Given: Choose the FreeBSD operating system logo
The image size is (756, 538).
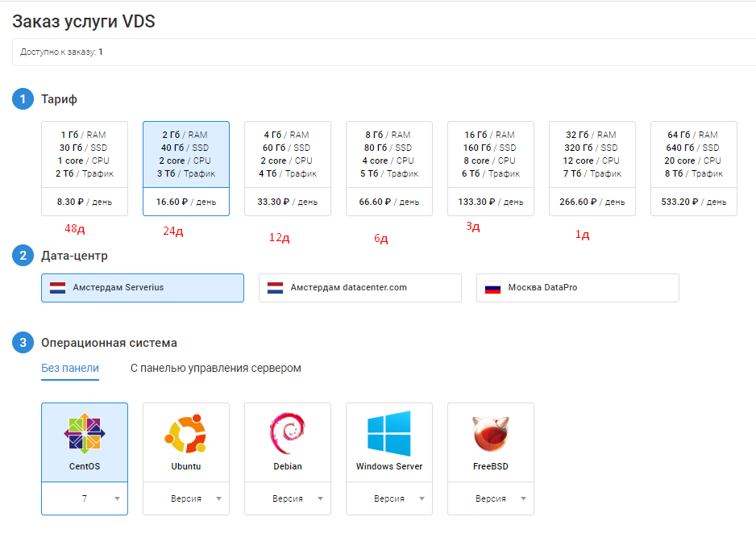Looking at the screenshot, I should pyautogui.click(x=490, y=434).
